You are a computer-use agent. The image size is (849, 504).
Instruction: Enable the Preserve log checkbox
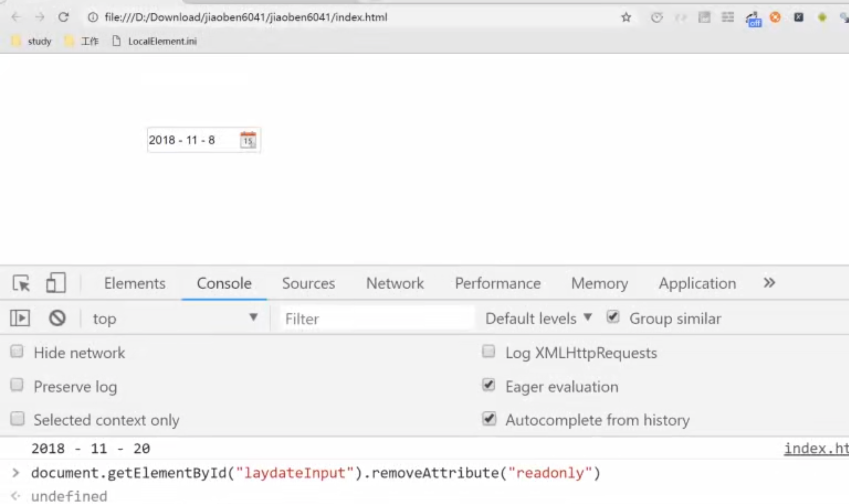[17, 385]
